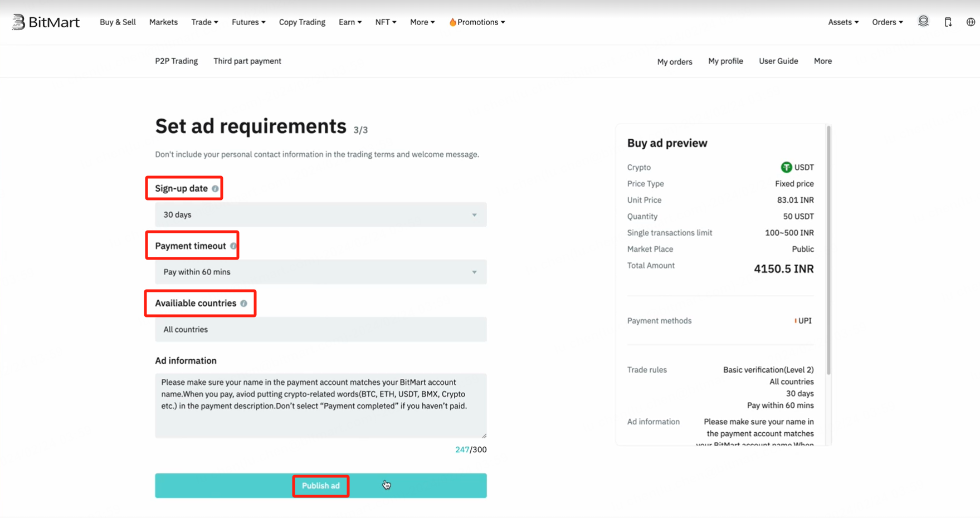The height and width of the screenshot is (518, 980).
Task: Expand the Earn menu
Action: [x=350, y=22]
